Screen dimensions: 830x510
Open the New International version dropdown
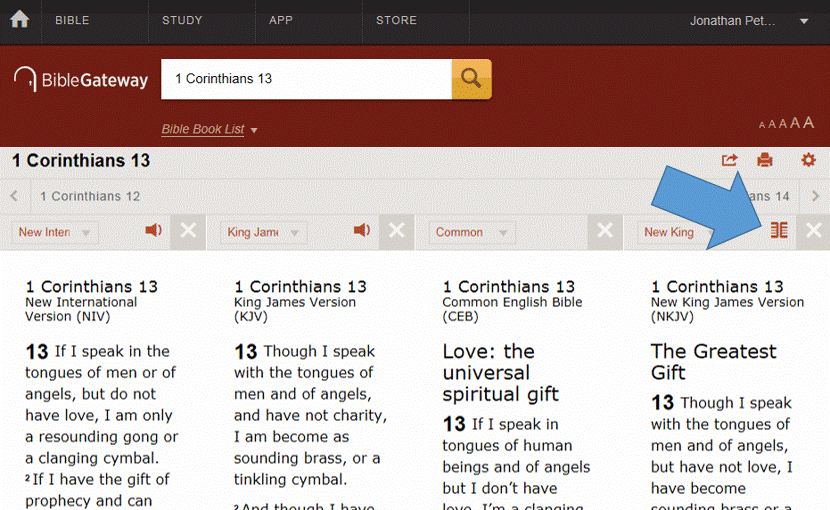[55, 232]
